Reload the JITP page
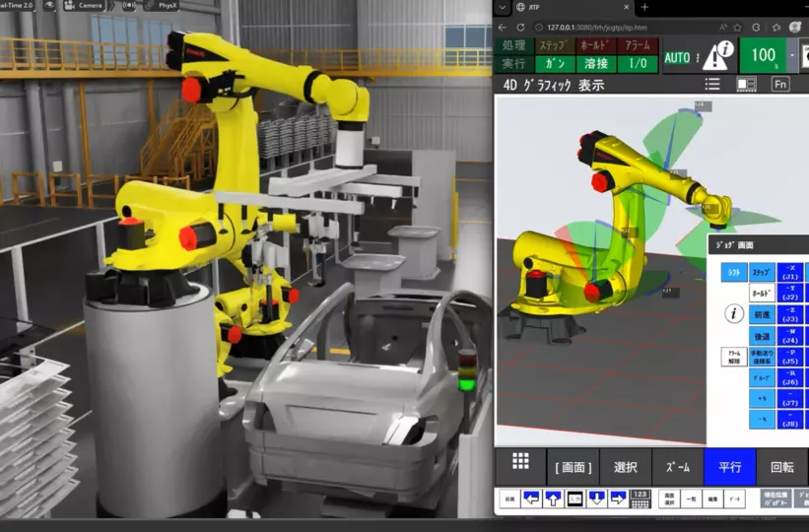Screen dimensions: 809x532 tap(520, 28)
